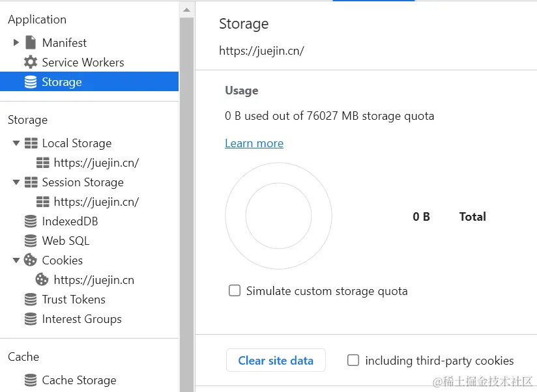
Task: Collapse the Local Storage tree node
Action: pos(16,143)
